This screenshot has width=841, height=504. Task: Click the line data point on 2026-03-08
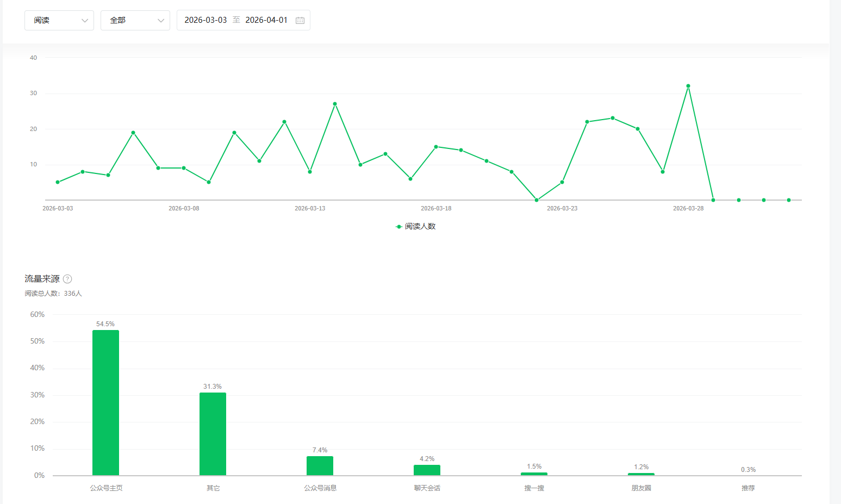[x=184, y=168]
